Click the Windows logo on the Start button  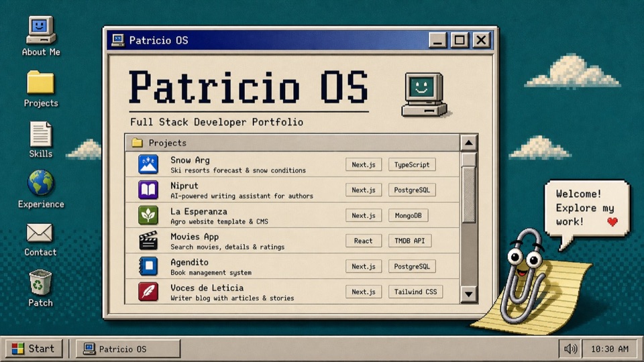point(18,349)
